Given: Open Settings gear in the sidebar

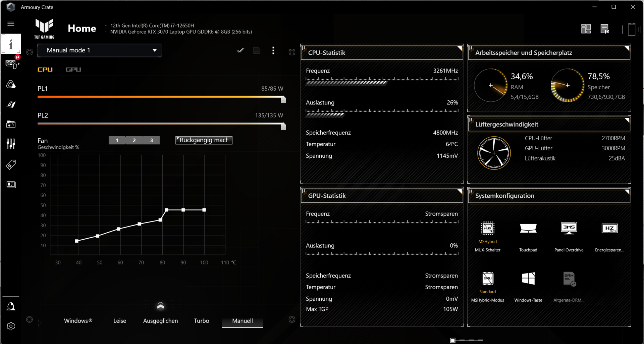Looking at the screenshot, I should (x=11, y=326).
